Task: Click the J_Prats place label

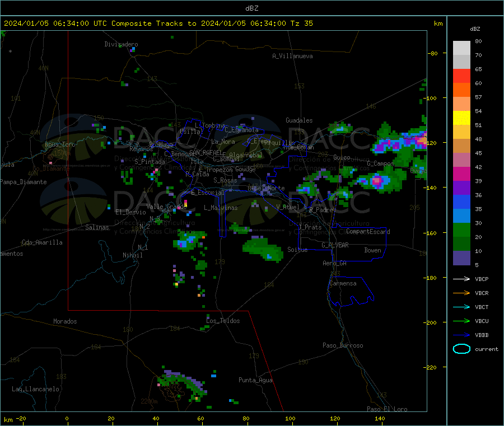Action: (310, 227)
